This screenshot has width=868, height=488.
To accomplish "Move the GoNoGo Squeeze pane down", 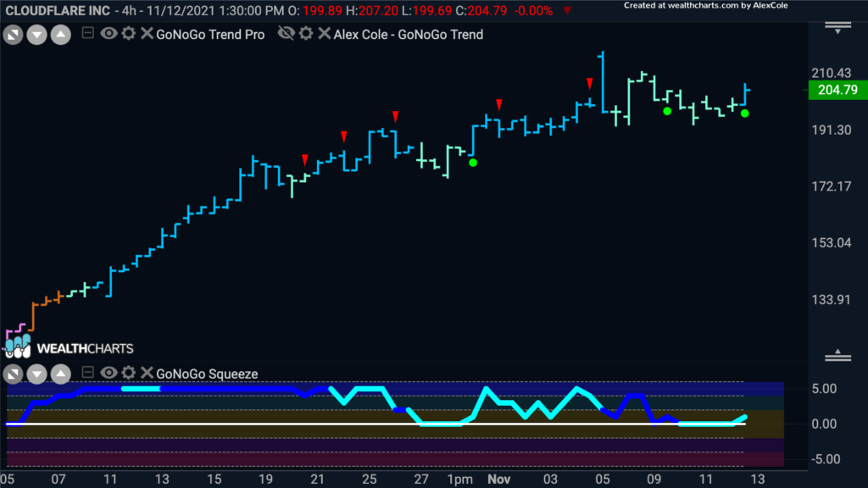I will 36,374.
